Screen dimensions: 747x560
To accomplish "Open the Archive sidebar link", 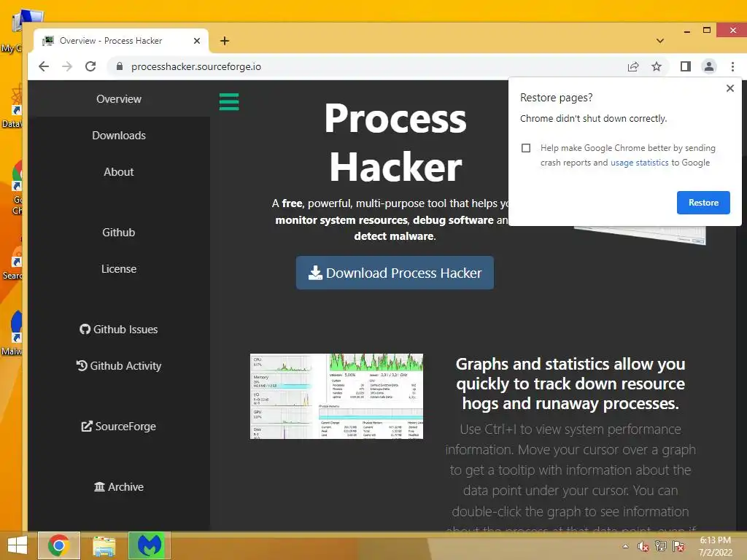I will (119, 486).
